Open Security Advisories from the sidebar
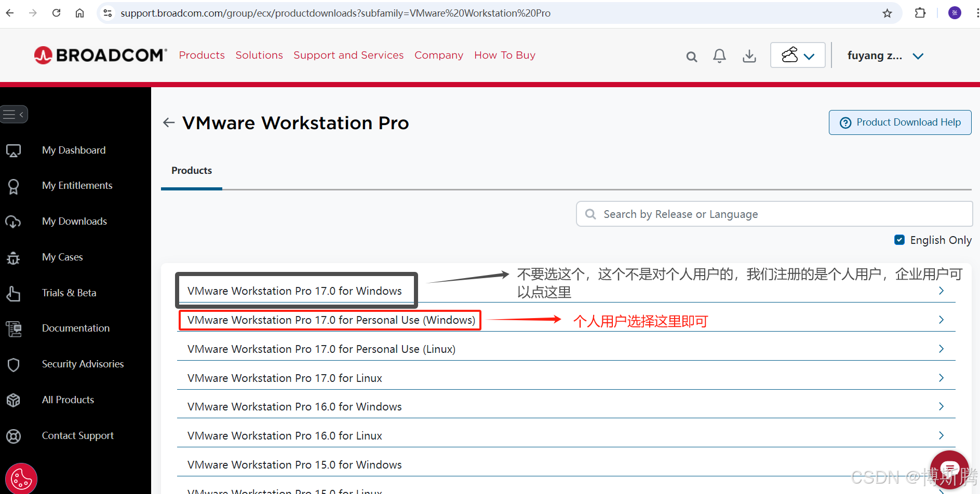 pyautogui.click(x=83, y=364)
